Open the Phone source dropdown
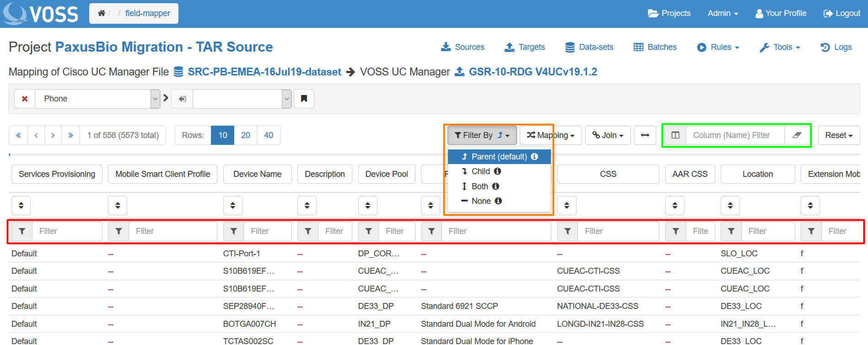The width and height of the screenshot is (868, 345). pyautogui.click(x=97, y=99)
